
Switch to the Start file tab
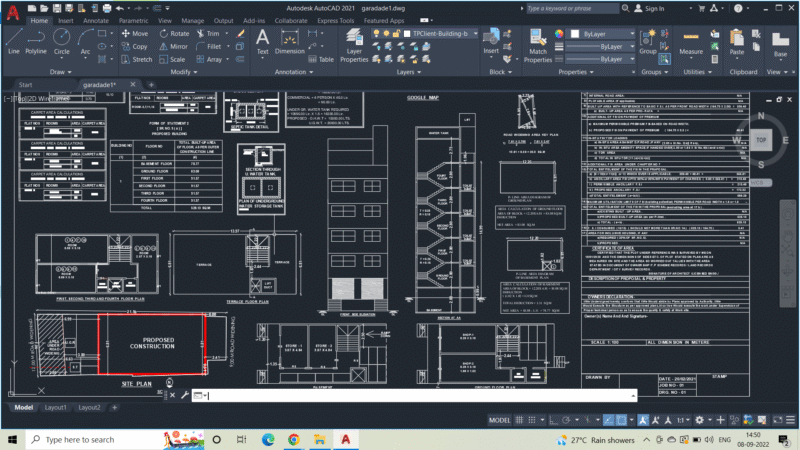click(x=26, y=85)
